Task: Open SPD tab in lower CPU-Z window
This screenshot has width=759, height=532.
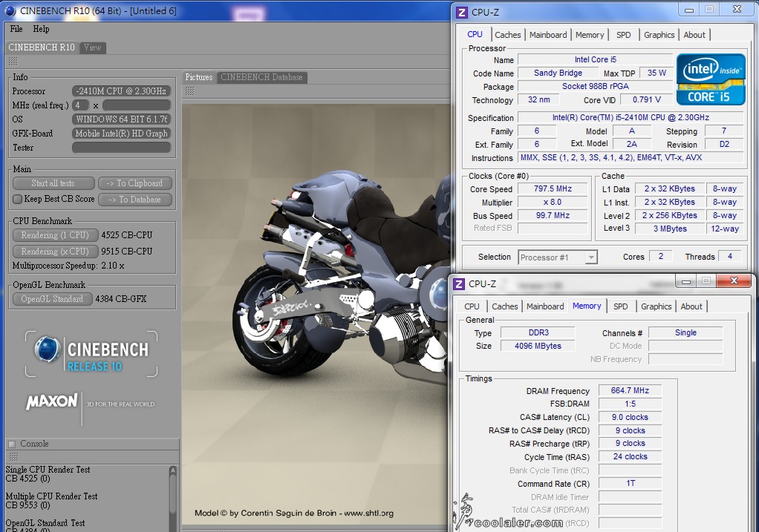Action: (x=621, y=306)
